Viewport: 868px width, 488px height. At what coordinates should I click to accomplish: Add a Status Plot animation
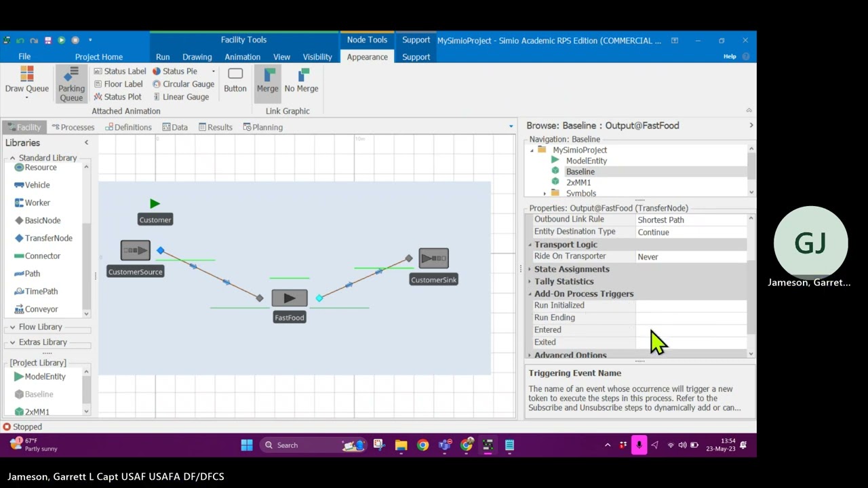117,97
